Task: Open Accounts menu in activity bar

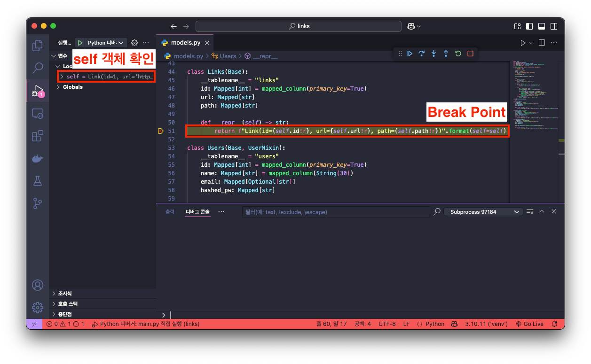Action: [x=37, y=285]
